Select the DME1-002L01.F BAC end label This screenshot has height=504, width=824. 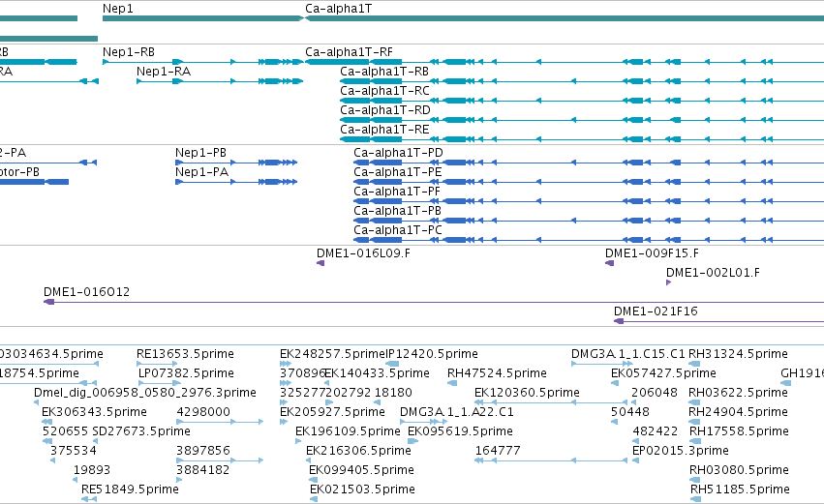click(x=713, y=273)
